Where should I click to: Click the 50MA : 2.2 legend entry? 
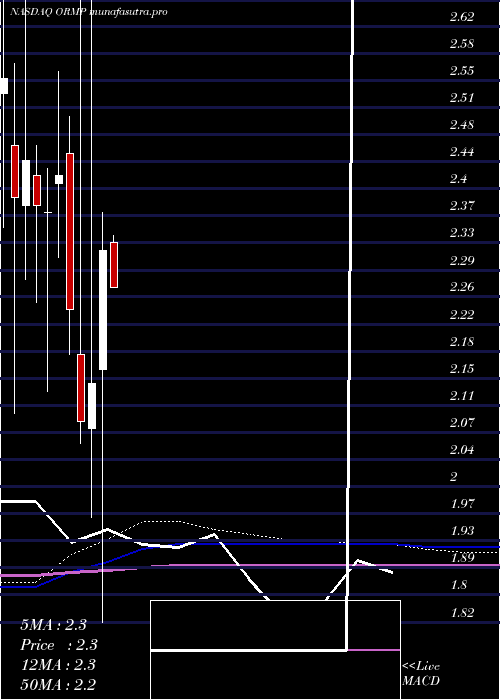(x=58, y=685)
